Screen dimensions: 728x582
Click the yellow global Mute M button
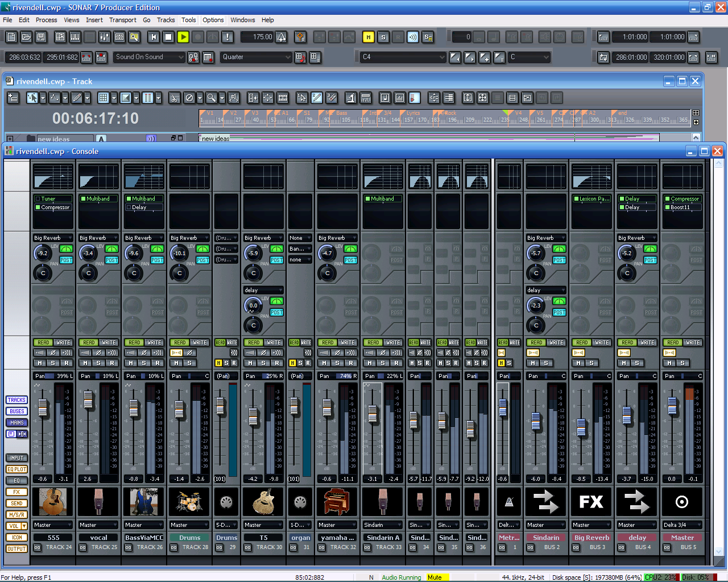tap(369, 37)
